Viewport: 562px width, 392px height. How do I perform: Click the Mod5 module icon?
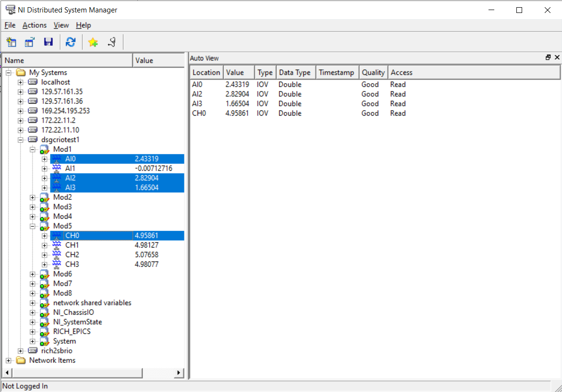[x=45, y=226]
